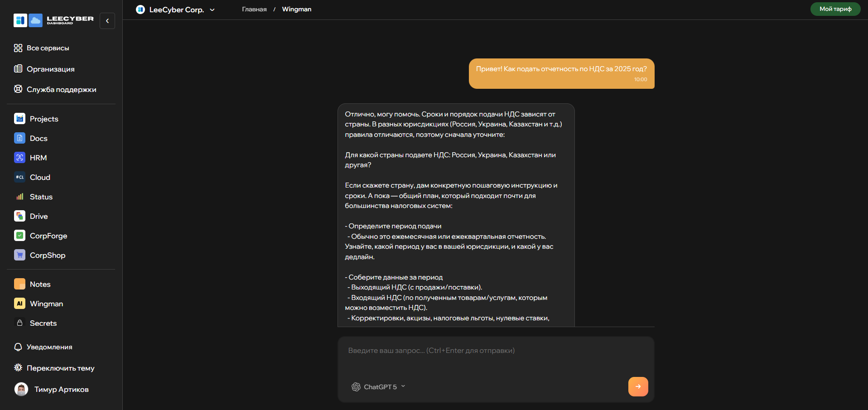Open the CorpForge icon
Screen dimensions: 868x410
[x=19, y=236]
